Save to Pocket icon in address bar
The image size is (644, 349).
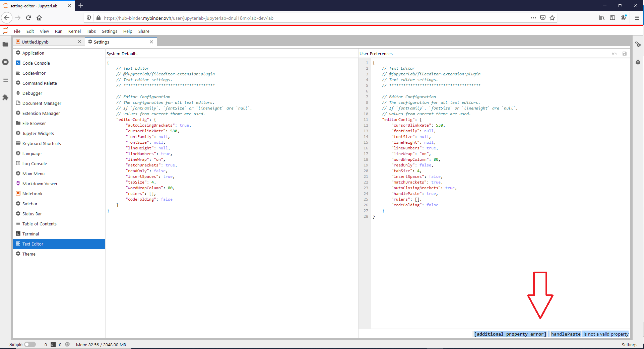coord(543,18)
